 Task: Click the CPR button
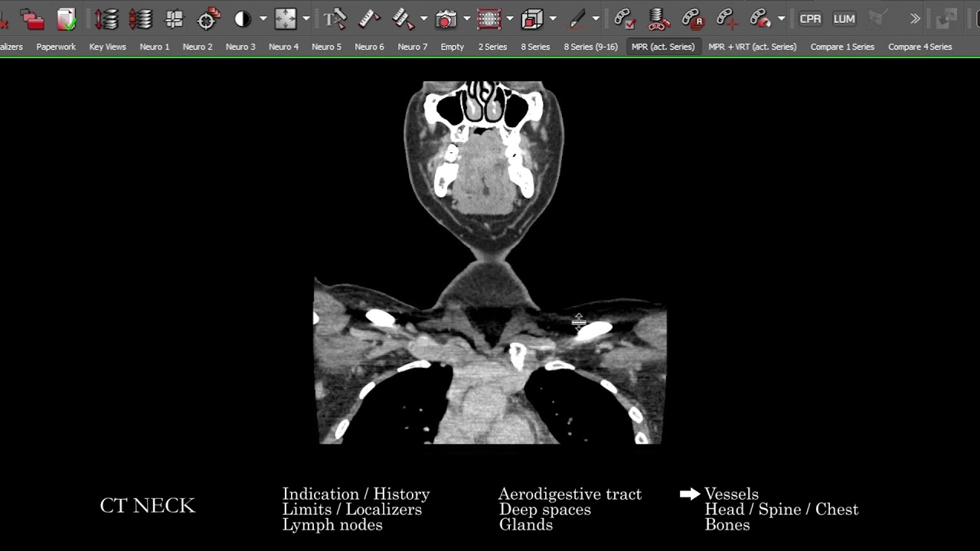pyautogui.click(x=810, y=19)
